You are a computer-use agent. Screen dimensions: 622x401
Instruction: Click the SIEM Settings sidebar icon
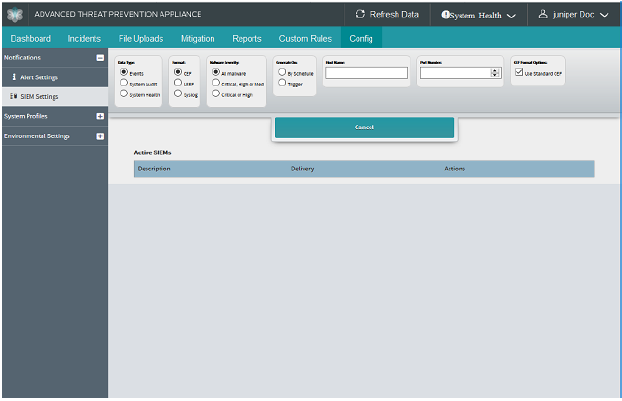13,96
